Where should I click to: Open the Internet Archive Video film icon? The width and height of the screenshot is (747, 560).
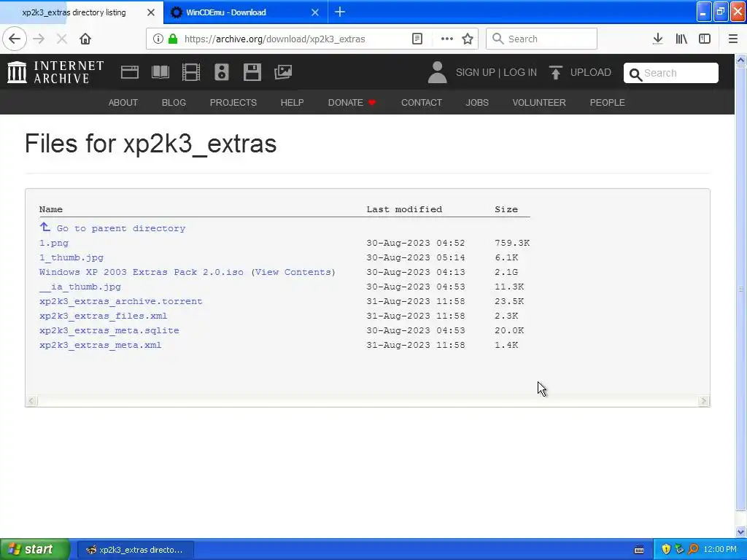point(191,72)
